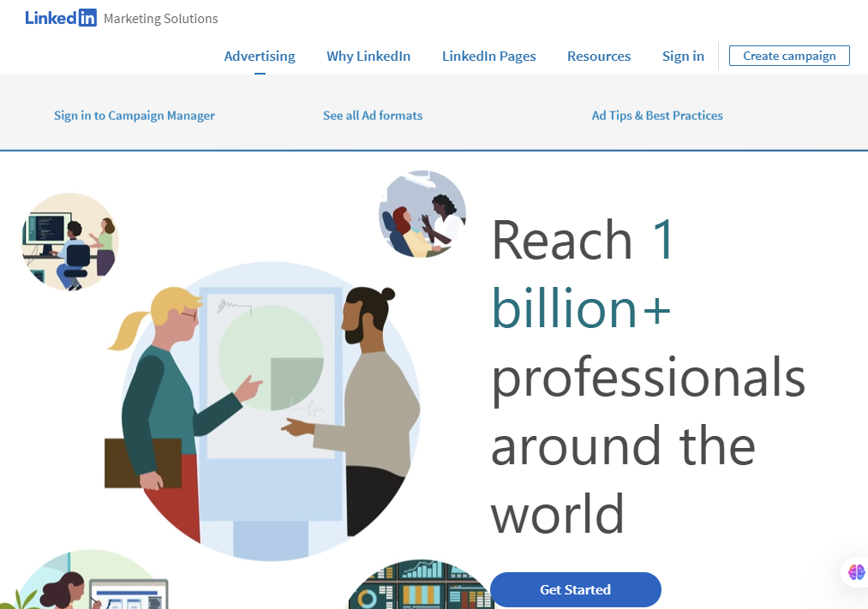The width and height of the screenshot is (868, 609).
Task: Select LinkedIn Pages in navigation
Action: click(x=488, y=56)
